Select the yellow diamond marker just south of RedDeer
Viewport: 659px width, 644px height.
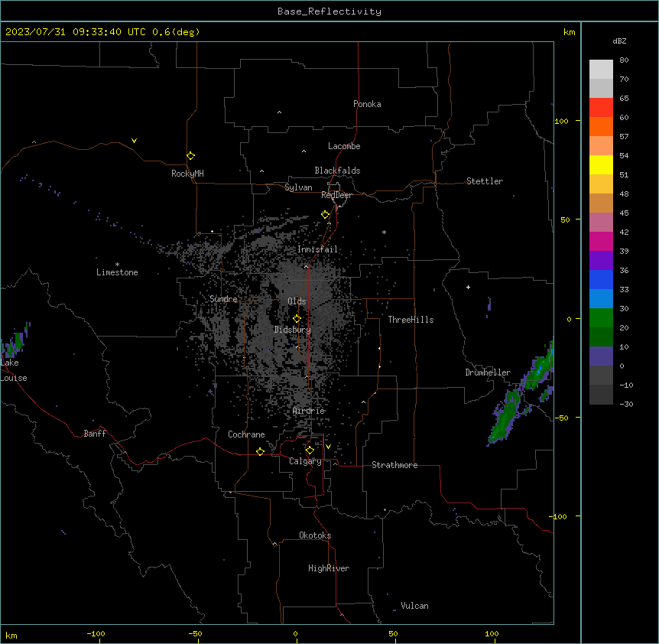[x=326, y=215]
